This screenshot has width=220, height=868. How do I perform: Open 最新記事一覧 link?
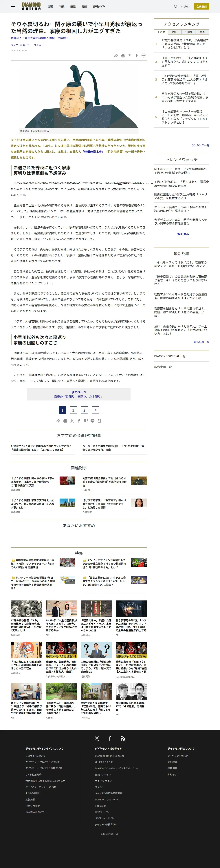click(x=201, y=342)
